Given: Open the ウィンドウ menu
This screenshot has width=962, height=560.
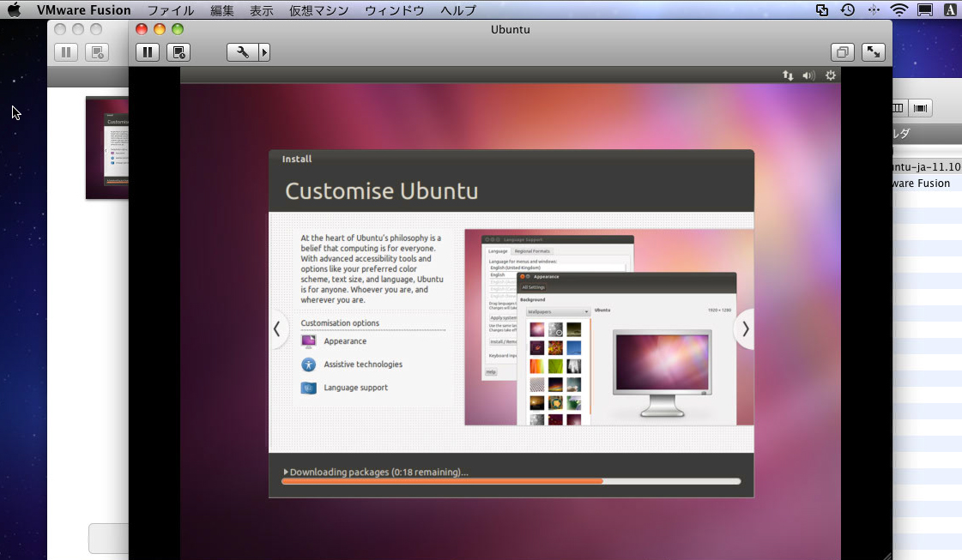Looking at the screenshot, I should click(395, 9).
